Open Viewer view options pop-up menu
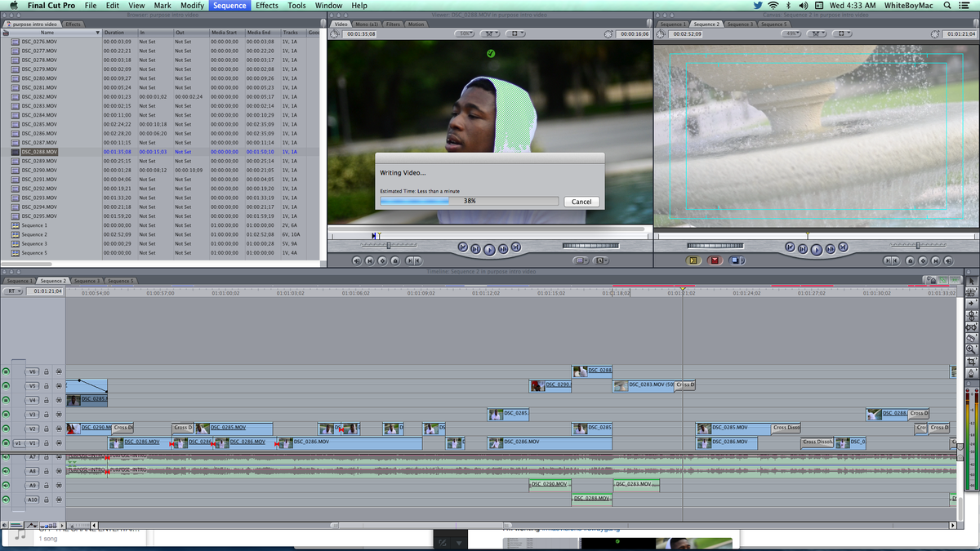Viewport: 980px width, 551px height. (x=516, y=34)
